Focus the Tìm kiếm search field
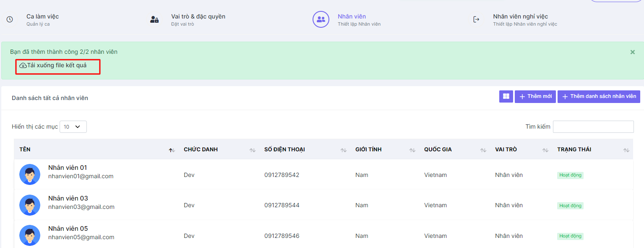Viewport: 644px width, 248px height. pyautogui.click(x=593, y=127)
